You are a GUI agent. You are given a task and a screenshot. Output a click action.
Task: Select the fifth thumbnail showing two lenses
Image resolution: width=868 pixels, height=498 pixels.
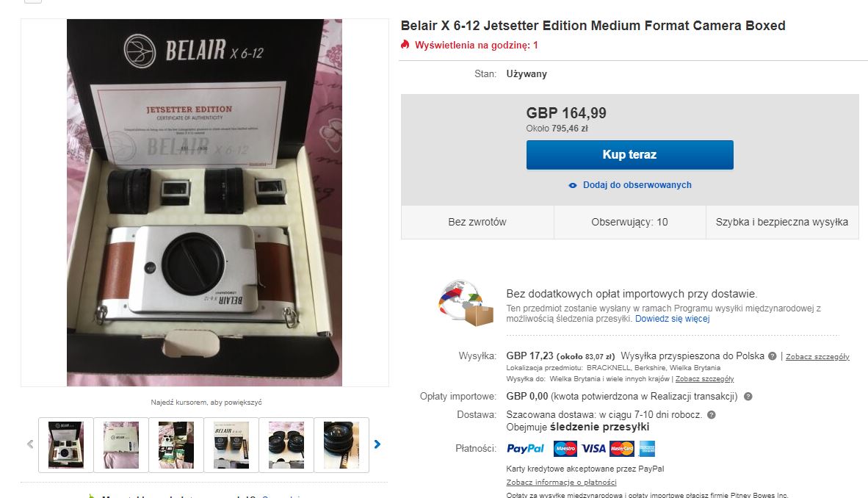pyautogui.click(x=286, y=444)
